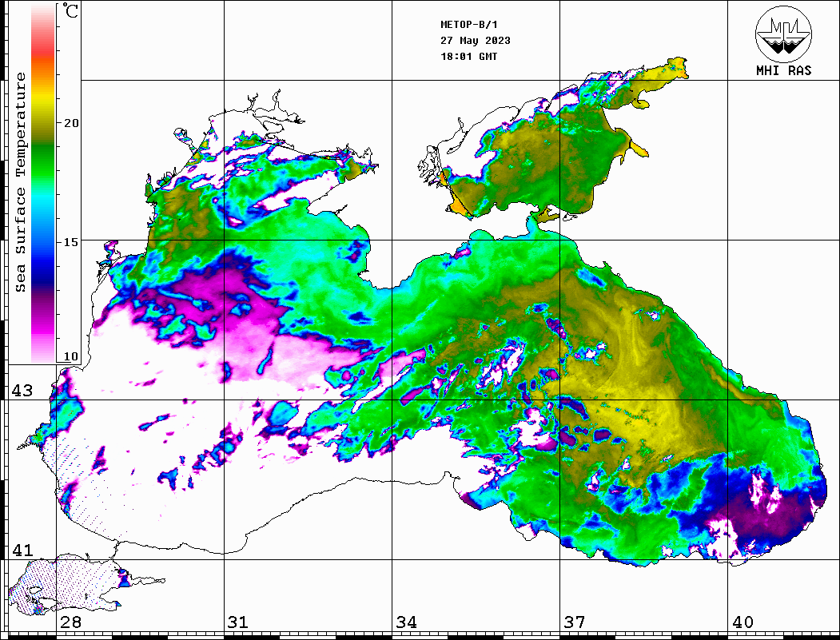Click the MHI RAS logo emblem
The width and height of the screenshot is (840, 640).
783,34
